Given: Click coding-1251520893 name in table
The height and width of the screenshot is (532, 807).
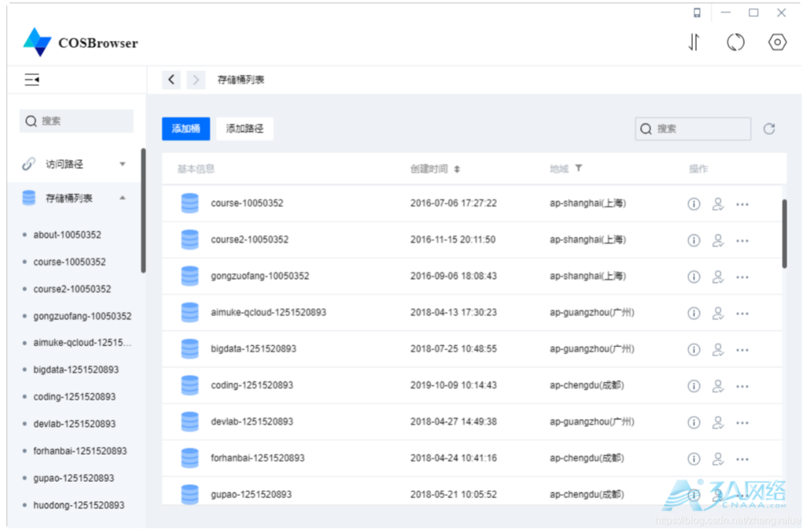Looking at the screenshot, I should [251, 385].
